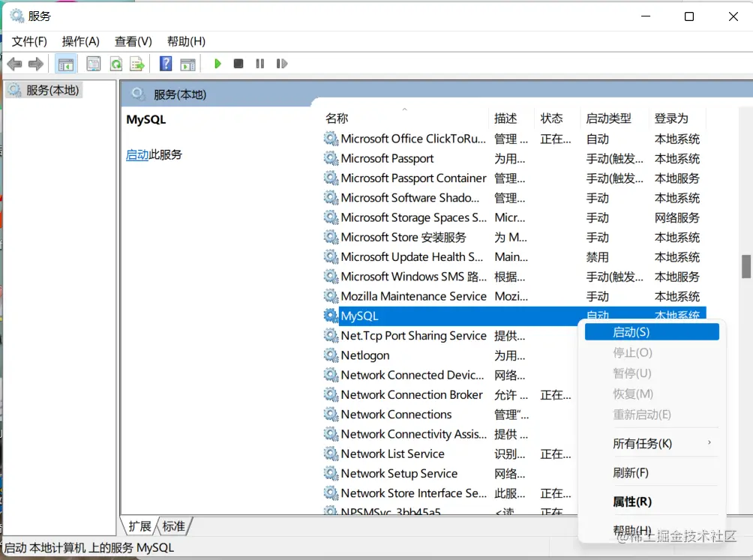Select Microsoft Storage Spaces service name

tap(413, 217)
